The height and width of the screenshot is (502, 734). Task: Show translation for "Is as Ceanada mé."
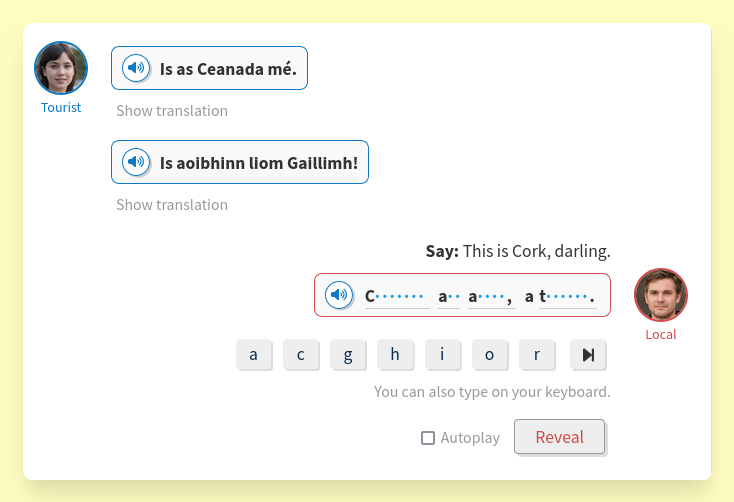[x=172, y=111]
